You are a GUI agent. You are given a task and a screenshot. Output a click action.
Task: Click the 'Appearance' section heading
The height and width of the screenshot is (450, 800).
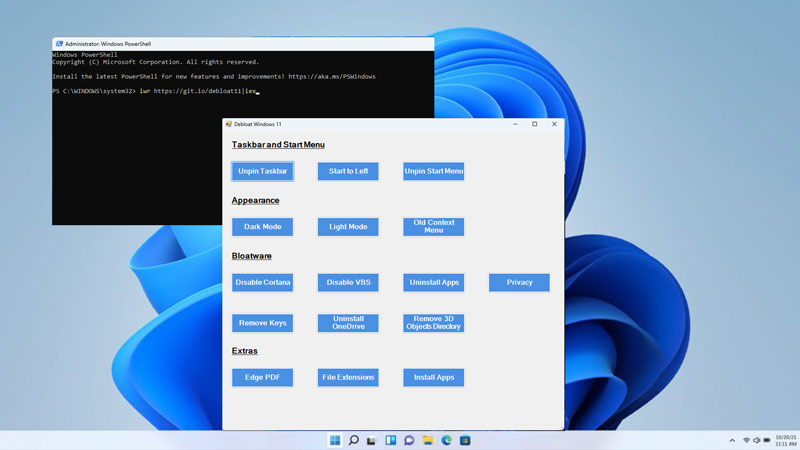255,201
